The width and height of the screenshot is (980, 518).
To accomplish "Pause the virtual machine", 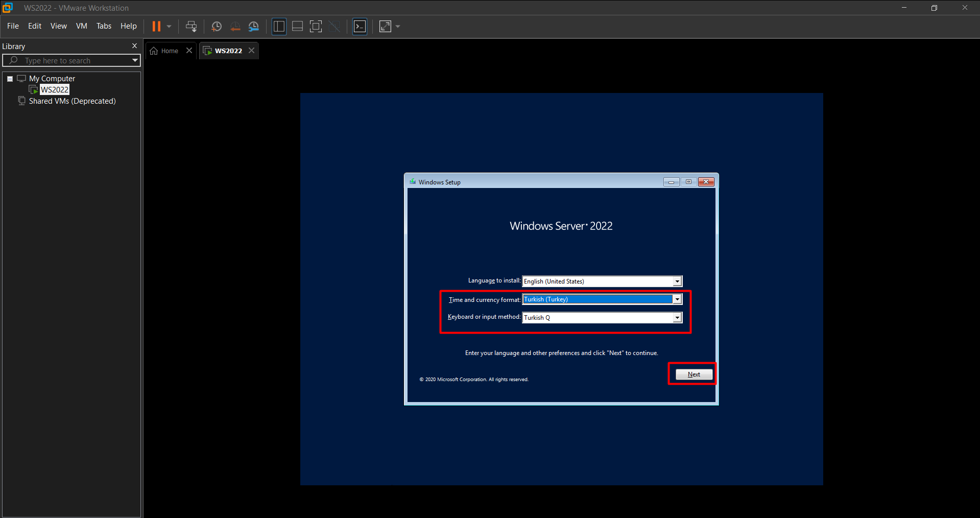I will (156, 26).
